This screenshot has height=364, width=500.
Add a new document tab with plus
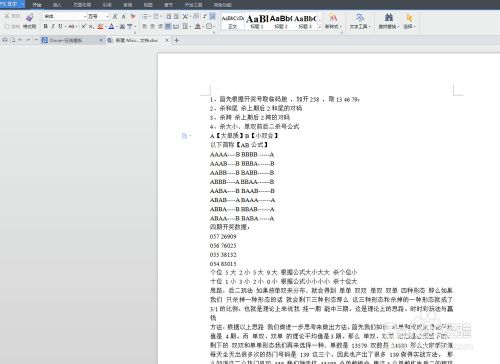click(177, 40)
